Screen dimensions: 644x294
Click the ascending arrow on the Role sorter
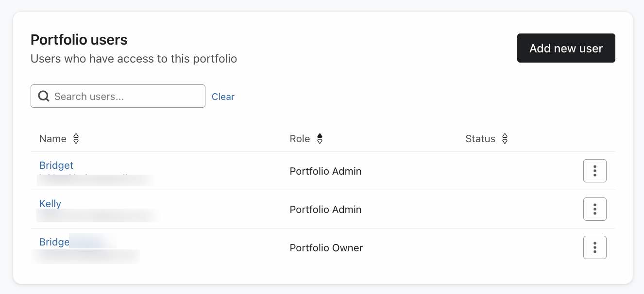320,136
